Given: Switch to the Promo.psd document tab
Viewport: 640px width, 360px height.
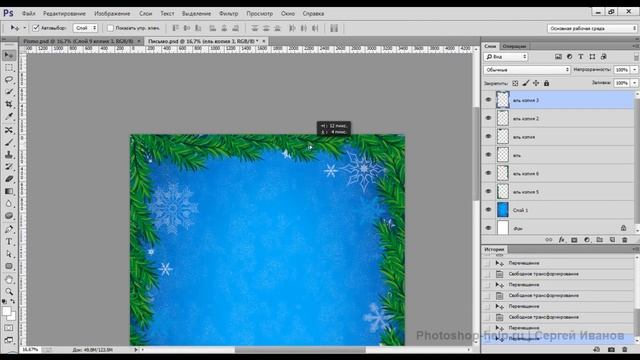Looking at the screenshot, I should pyautogui.click(x=78, y=41).
